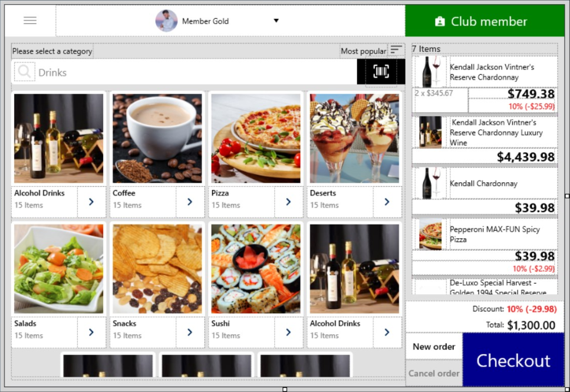
Task: Start a New order
Action: 434,347
